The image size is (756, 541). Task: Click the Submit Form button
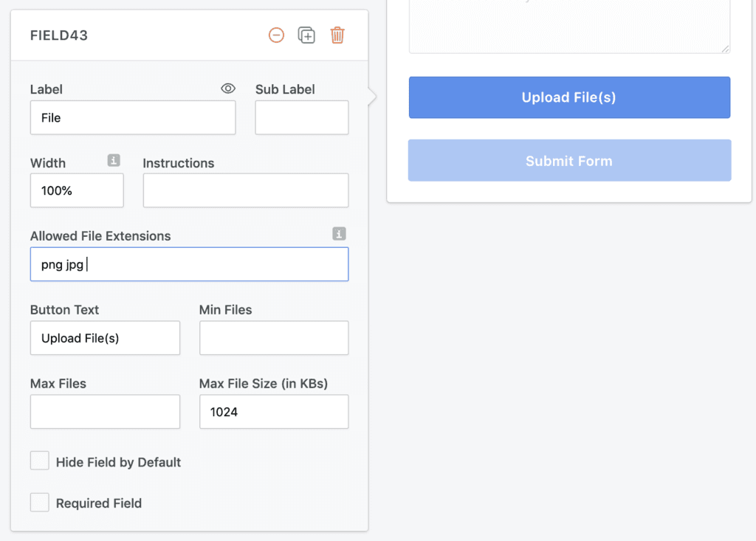point(569,161)
